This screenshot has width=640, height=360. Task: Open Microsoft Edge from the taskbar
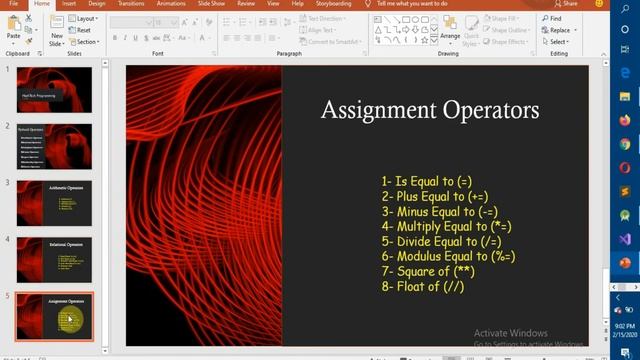click(624, 73)
